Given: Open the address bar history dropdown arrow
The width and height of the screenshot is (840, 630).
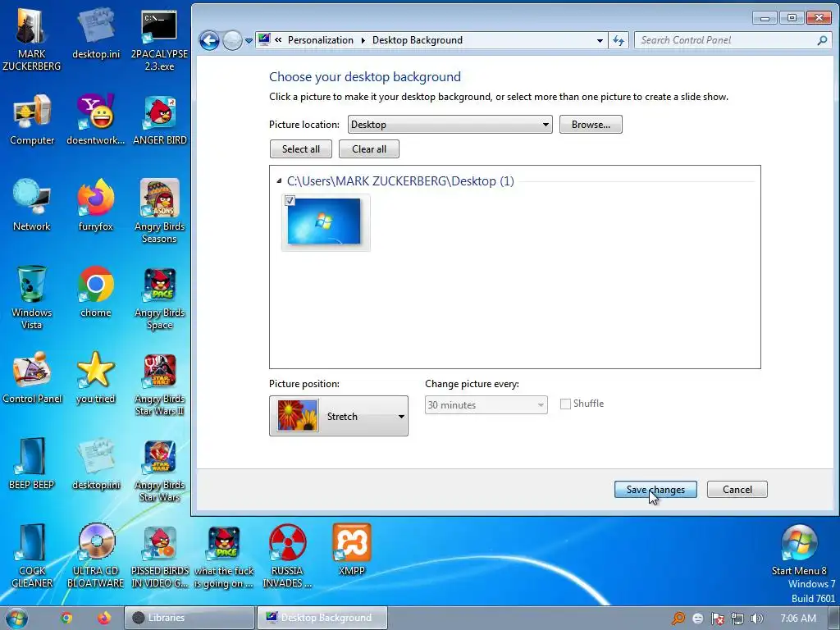Looking at the screenshot, I should [x=600, y=40].
